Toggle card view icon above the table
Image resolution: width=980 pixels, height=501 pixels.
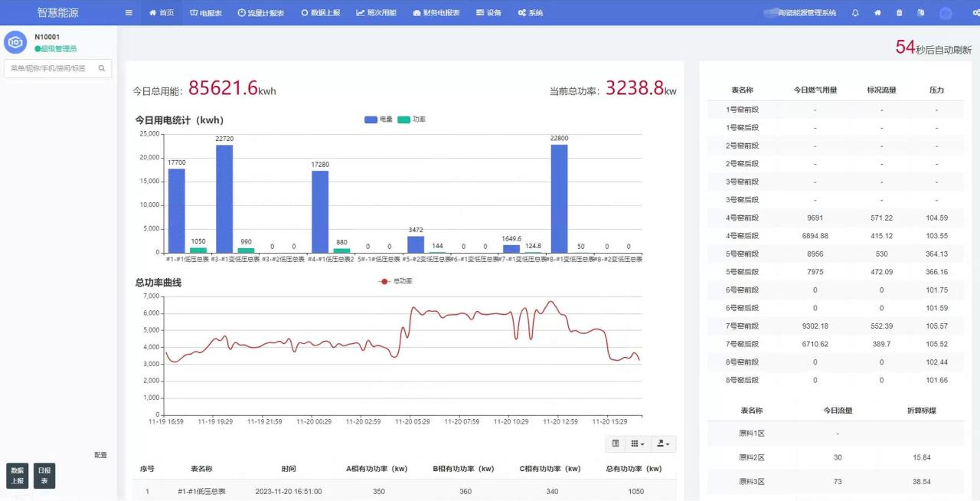point(616,444)
